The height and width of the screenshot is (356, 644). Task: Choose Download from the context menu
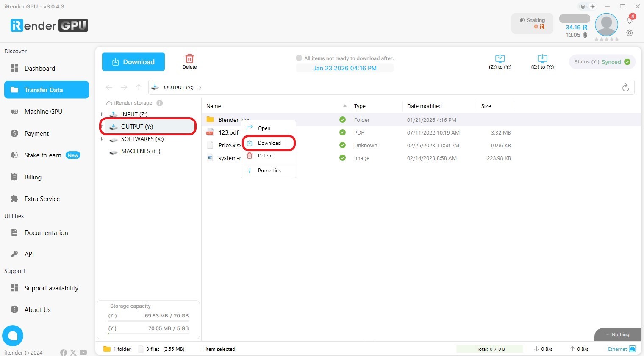click(268, 143)
